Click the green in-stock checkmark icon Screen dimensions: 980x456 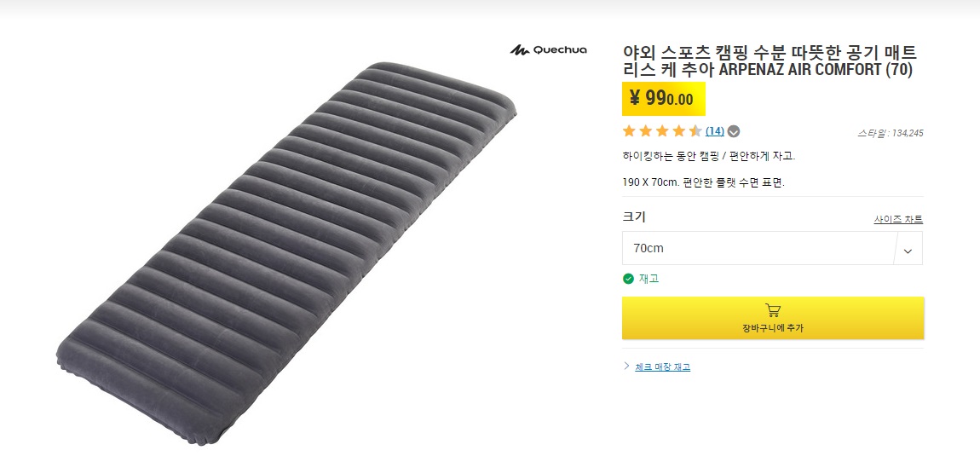629,279
